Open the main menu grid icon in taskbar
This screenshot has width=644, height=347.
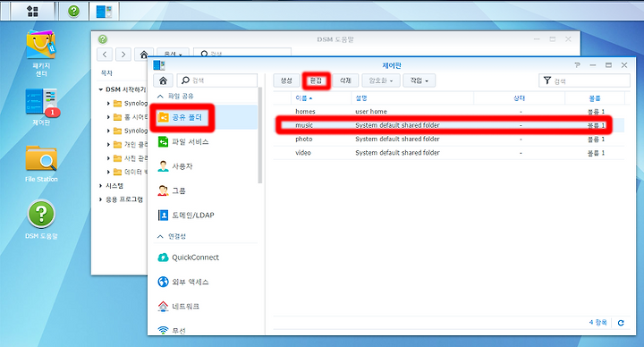(32, 11)
